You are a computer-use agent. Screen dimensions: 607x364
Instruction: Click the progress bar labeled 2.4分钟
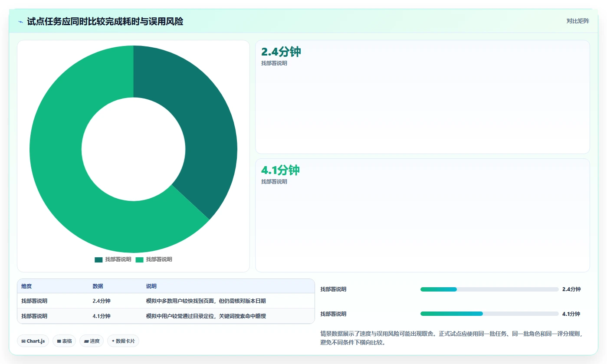pos(489,289)
